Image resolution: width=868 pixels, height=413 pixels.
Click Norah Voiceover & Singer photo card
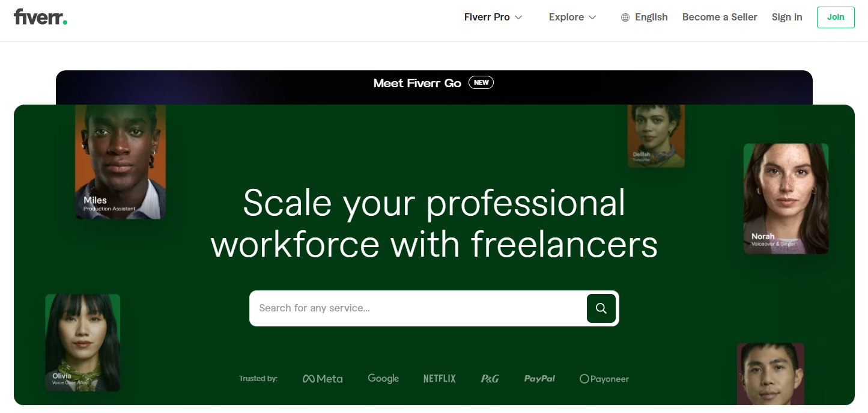786,198
